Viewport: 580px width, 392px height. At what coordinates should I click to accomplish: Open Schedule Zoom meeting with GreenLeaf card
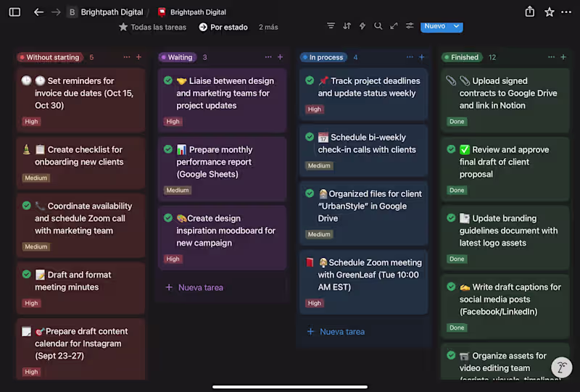[x=364, y=282]
